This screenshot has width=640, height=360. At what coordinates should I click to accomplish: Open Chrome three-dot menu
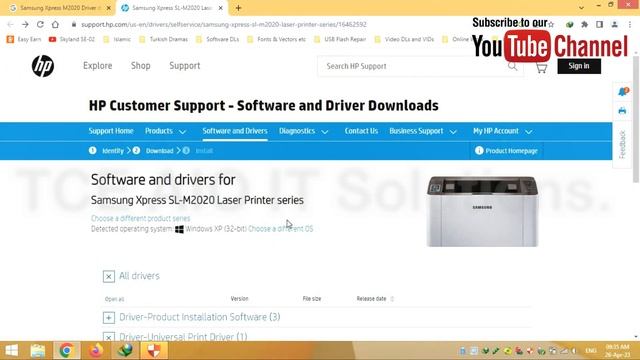pyautogui.click(x=630, y=24)
